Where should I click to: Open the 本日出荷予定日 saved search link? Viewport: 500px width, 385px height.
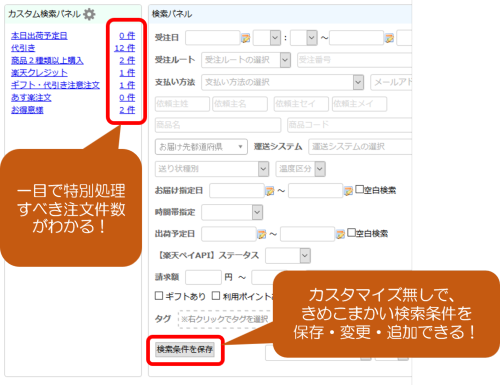pos(39,36)
